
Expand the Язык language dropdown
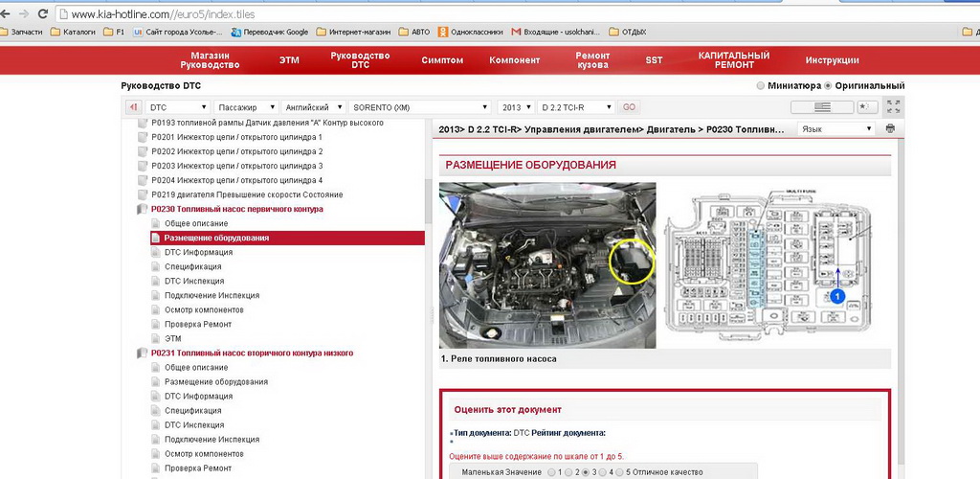pos(835,128)
